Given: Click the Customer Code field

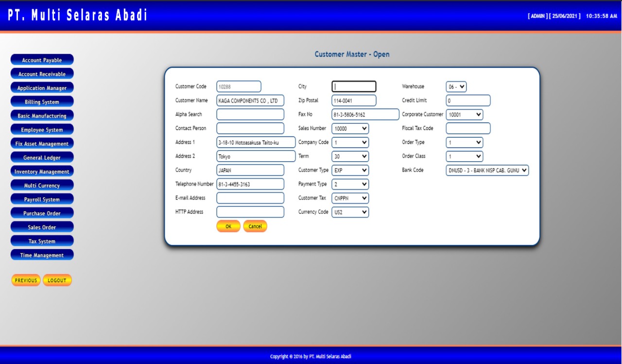Looking at the screenshot, I should (x=239, y=86).
